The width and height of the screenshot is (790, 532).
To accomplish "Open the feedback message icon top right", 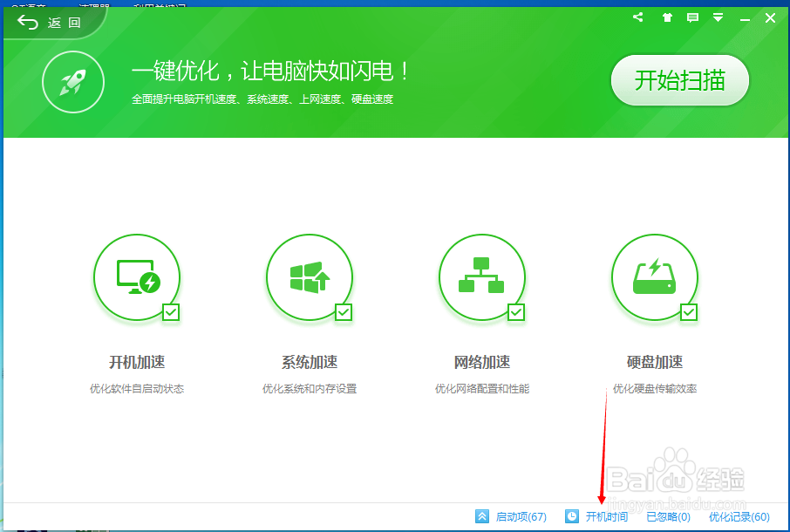I will click(691, 17).
